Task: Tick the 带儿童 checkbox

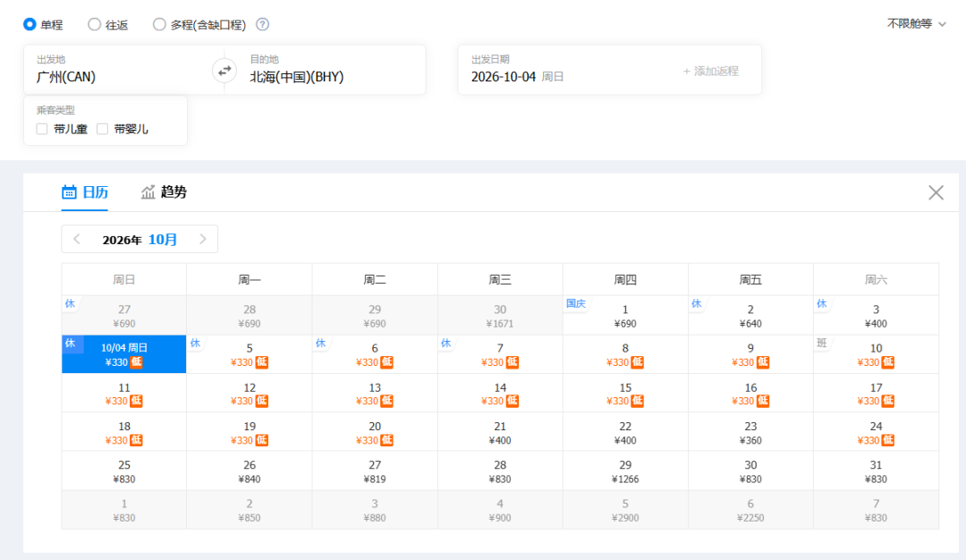Action: pos(42,129)
